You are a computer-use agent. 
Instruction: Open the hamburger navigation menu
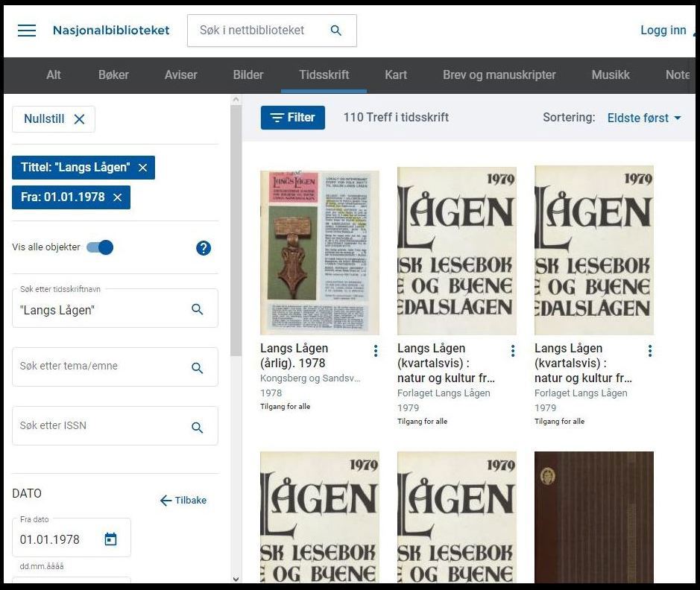pyautogui.click(x=27, y=30)
